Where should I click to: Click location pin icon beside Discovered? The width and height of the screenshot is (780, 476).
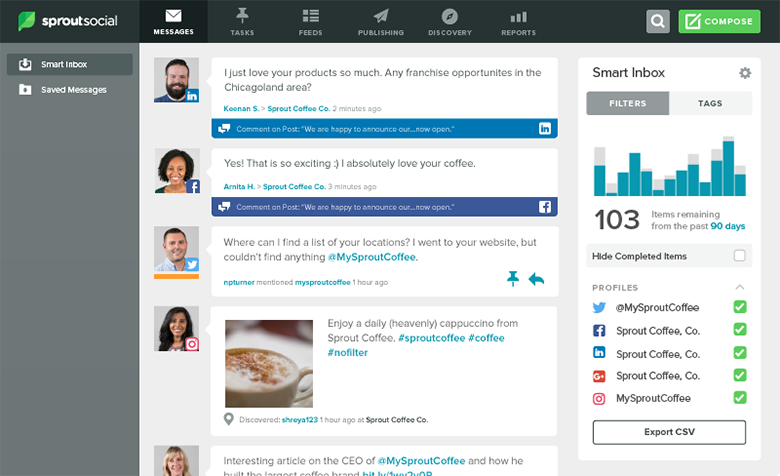click(x=229, y=419)
